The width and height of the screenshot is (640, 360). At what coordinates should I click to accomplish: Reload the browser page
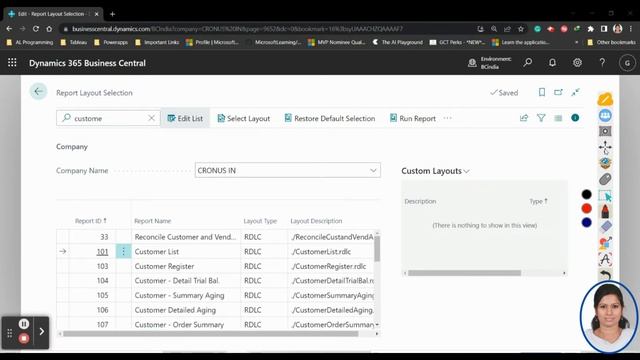coord(36,29)
